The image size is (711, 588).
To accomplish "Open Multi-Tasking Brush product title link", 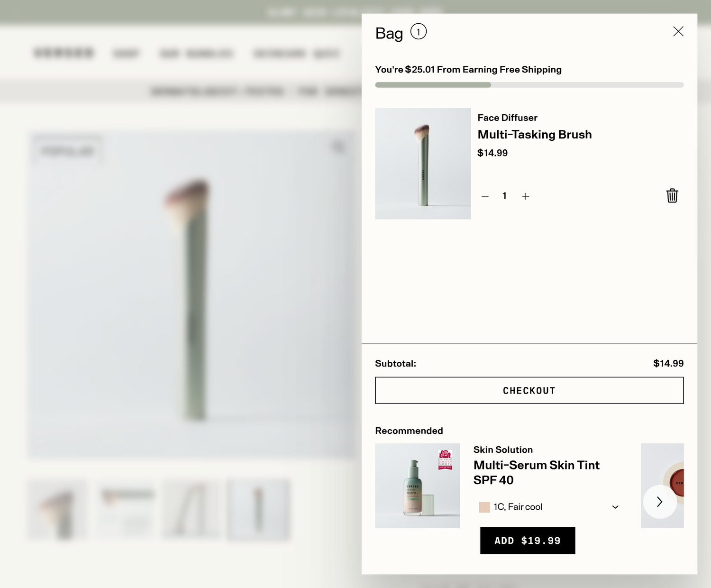I will click(535, 135).
